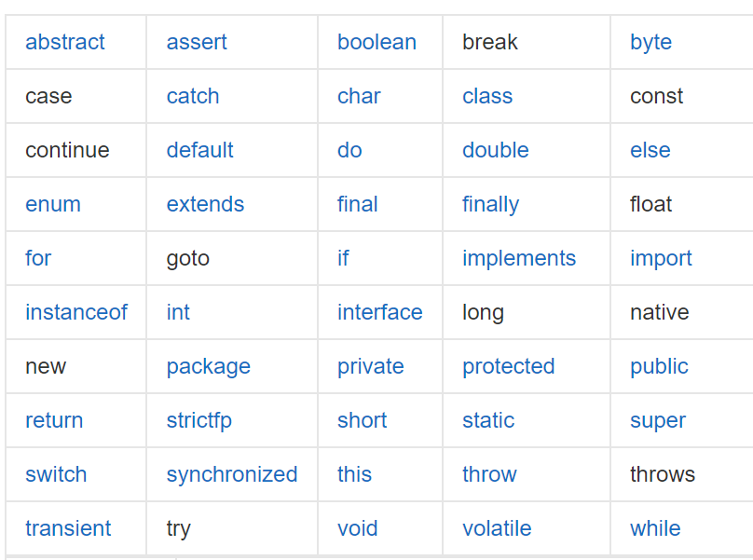This screenshot has width=753, height=560.
Task: Follow the 'transient' keyword link
Action: tap(68, 528)
